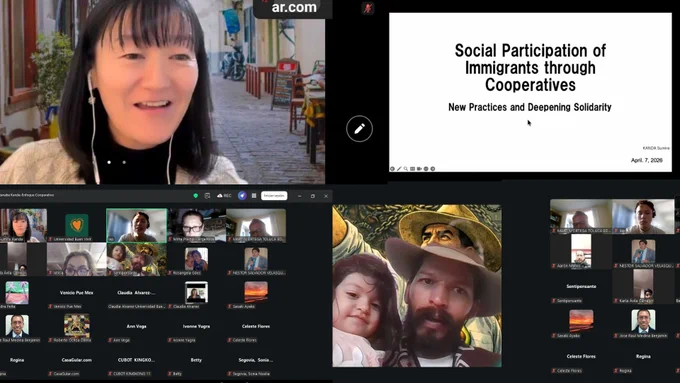
Task: Select the sunset avatar in right gallery
Action: point(581,321)
